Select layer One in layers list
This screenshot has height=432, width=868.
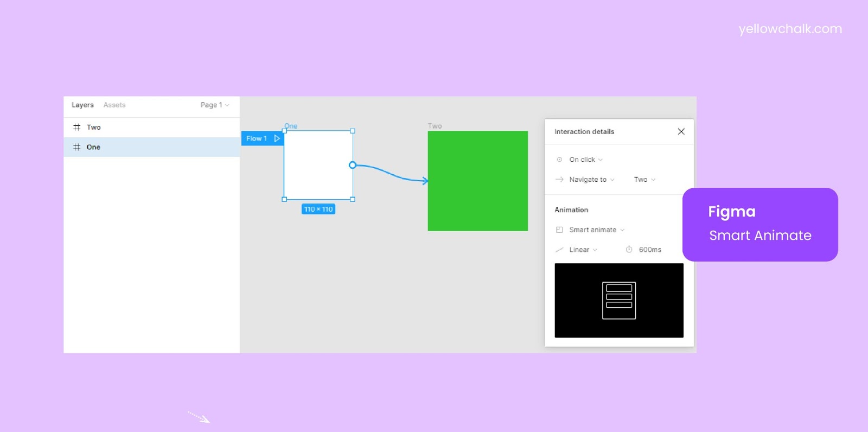point(152,147)
